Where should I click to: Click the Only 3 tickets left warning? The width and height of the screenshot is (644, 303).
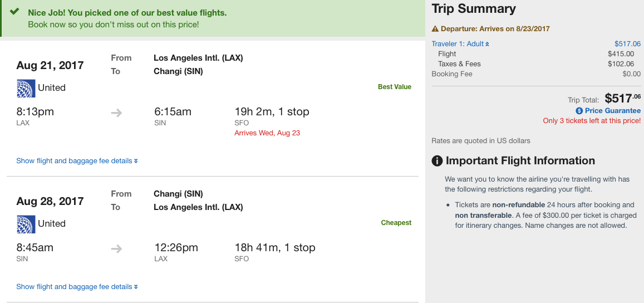pyautogui.click(x=592, y=121)
